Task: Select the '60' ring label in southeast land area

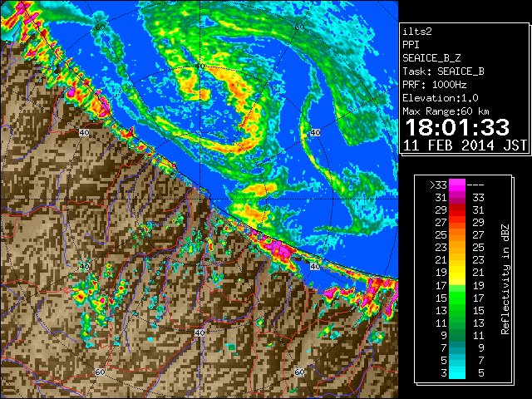Action: point(299,372)
